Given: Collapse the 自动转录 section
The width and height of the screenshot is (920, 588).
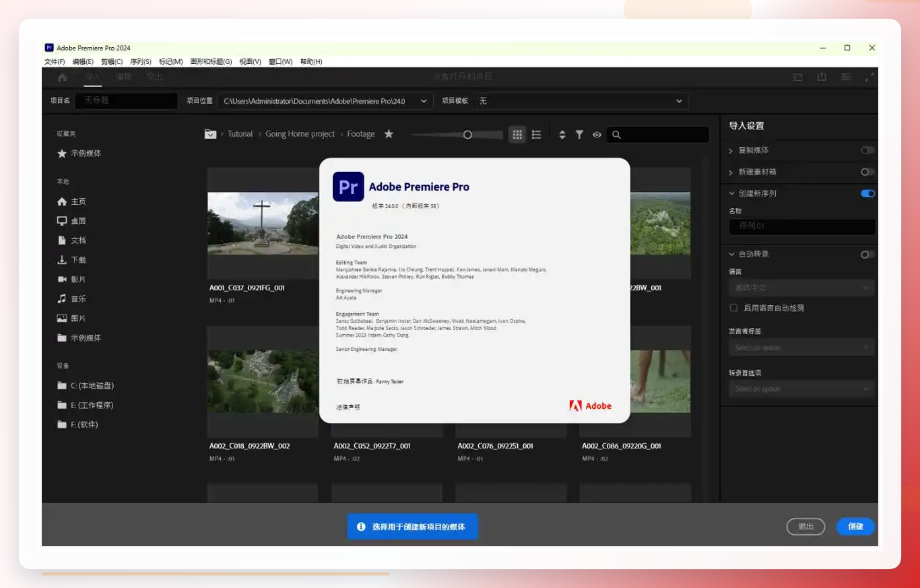Looking at the screenshot, I should pos(731,255).
